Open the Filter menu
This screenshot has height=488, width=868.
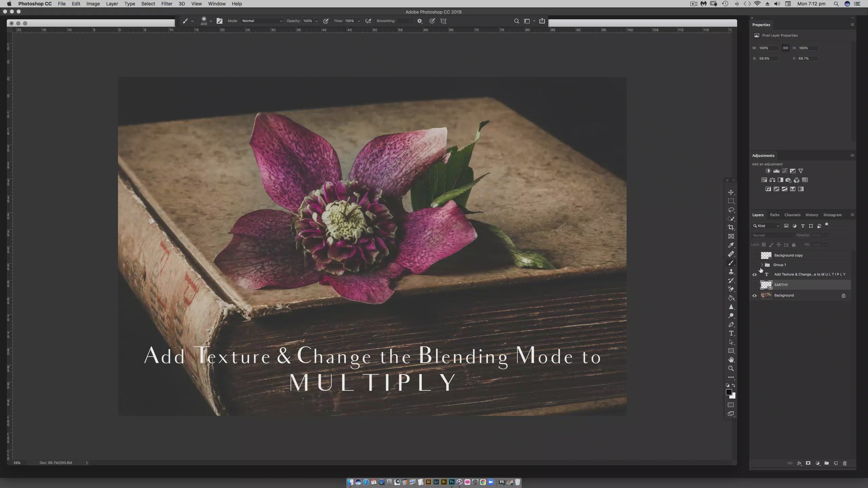pos(166,4)
